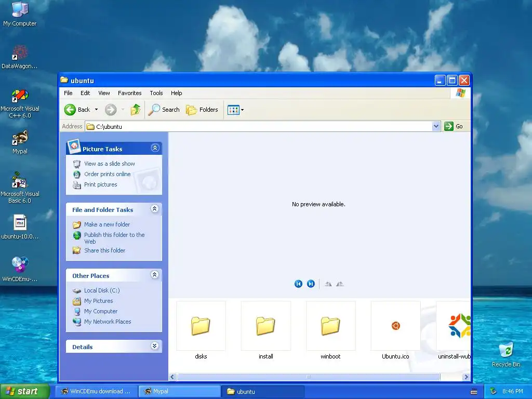Select the WinCDEmu desktop icon
532x399 pixels.
coord(20,270)
